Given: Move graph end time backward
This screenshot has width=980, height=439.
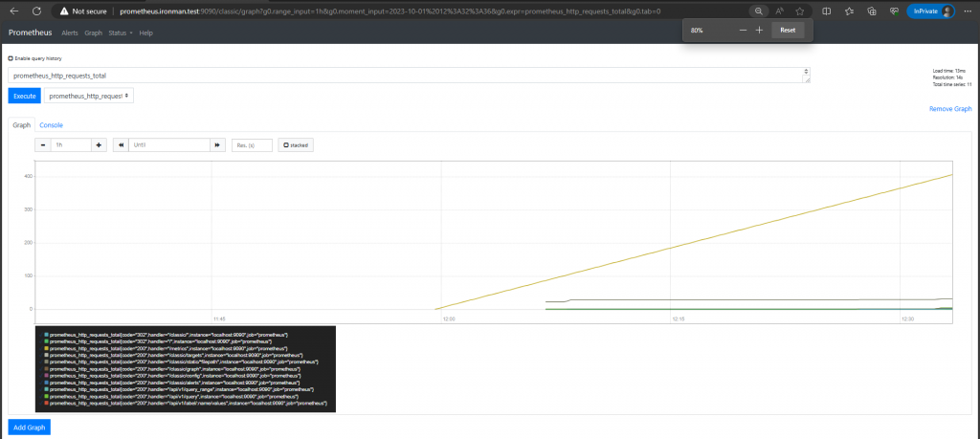Looking at the screenshot, I should point(122,144).
